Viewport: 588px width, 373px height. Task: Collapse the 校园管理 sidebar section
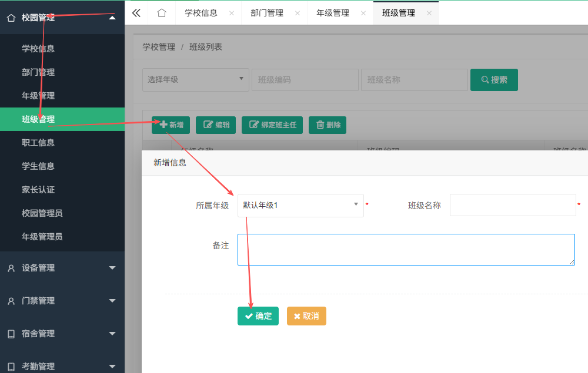[x=62, y=17]
